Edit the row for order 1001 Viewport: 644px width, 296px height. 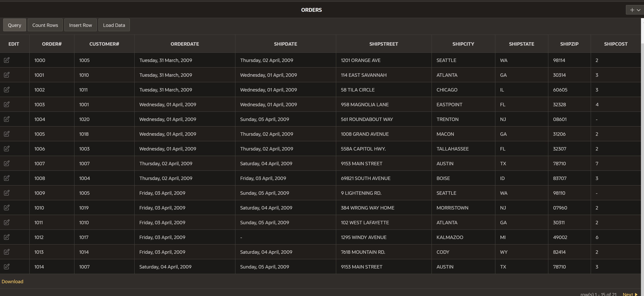[x=7, y=75]
